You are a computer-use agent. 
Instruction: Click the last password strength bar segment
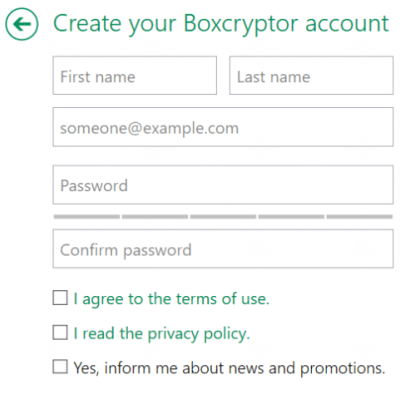pyautogui.click(x=360, y=217)
